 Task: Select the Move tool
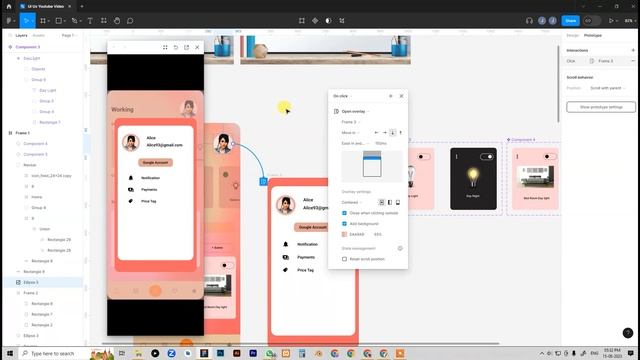pos(27,21)
